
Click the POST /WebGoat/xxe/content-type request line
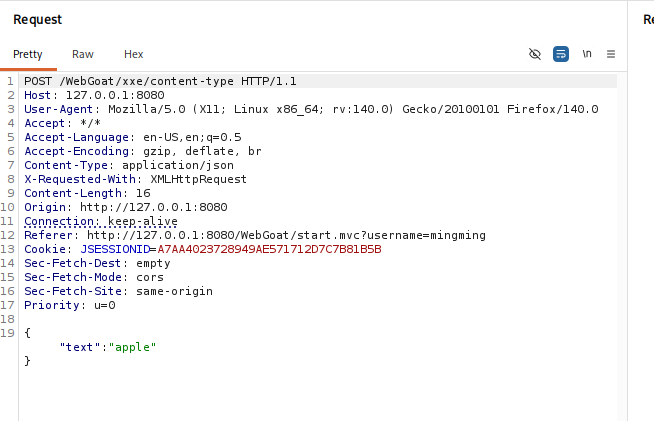160,81
